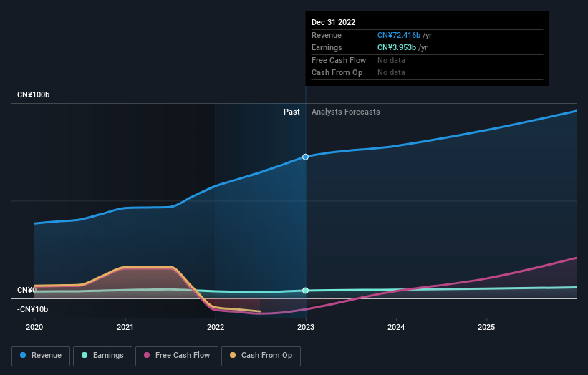Click the orange Cash From Op legend dot
Viewport: 588px width, 375px height.
pos(233,355)
